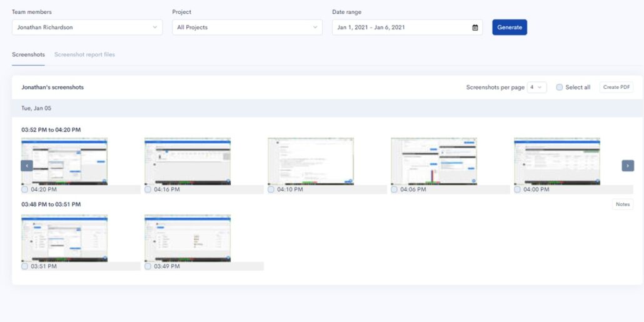The image size is (644, 322).
Task: Open the 04:16 PM screenshot thumbnail
Action: (x=187, y=161)
